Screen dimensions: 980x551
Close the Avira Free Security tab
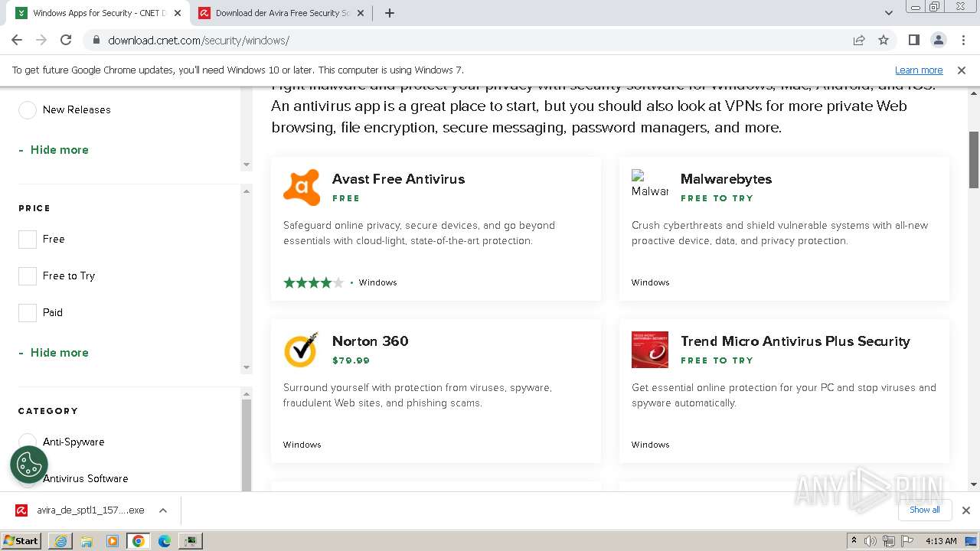point(361,13)
